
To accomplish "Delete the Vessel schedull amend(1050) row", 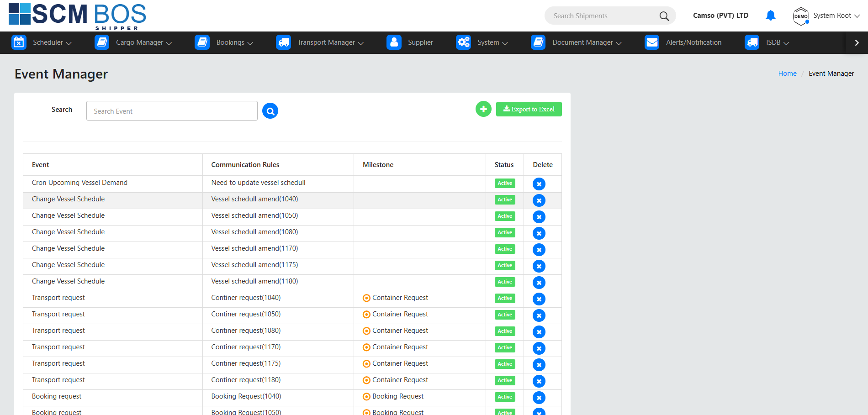I will 539,217.
